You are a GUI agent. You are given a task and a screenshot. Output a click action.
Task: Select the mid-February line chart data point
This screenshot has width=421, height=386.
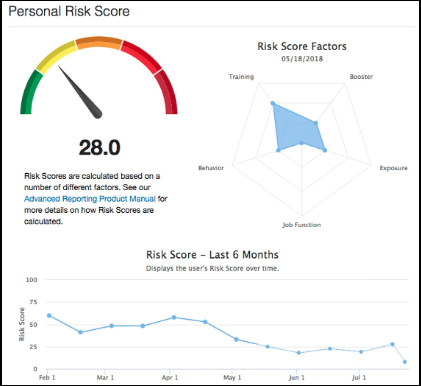coord(80,332)
